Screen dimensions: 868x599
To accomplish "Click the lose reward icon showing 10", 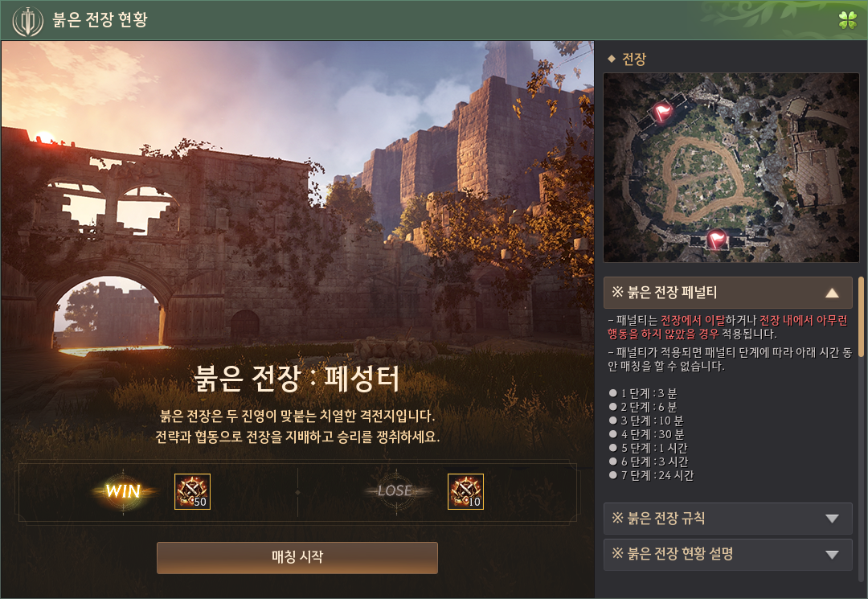I will tap(465, 491).
